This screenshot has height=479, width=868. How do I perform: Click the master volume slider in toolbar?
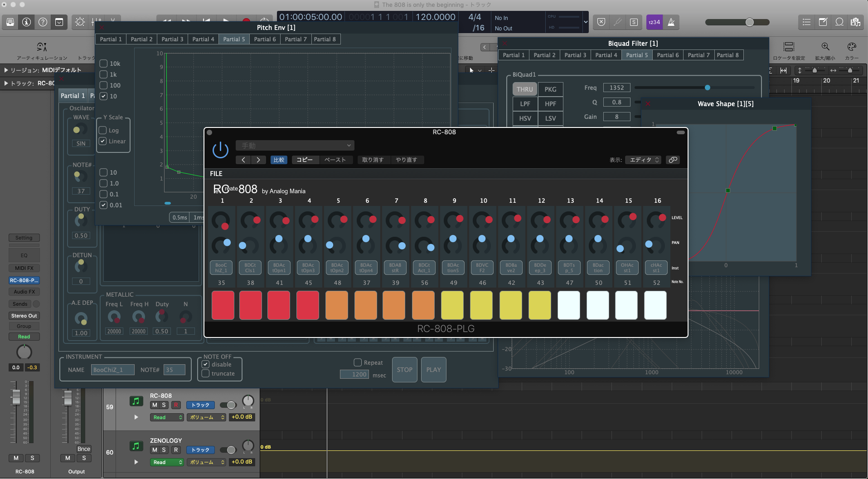pyautogui.click(x=749, y=22)
